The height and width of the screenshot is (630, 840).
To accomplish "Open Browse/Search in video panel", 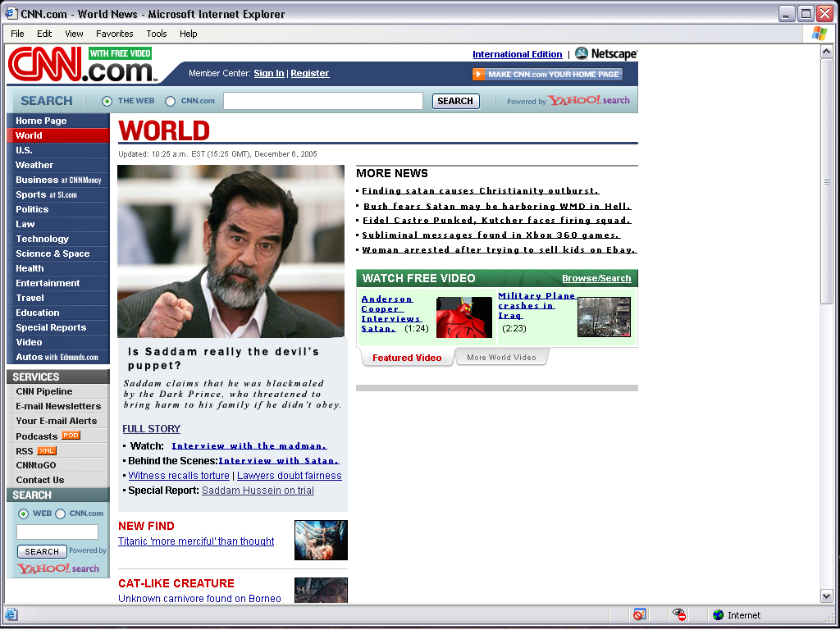I will pos(596,278).
